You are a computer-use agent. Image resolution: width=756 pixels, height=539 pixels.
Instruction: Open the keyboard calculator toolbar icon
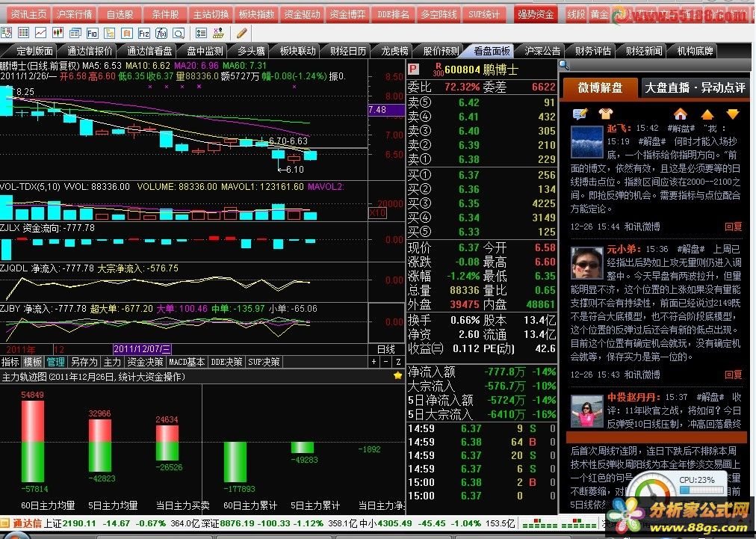coord(219,33)
